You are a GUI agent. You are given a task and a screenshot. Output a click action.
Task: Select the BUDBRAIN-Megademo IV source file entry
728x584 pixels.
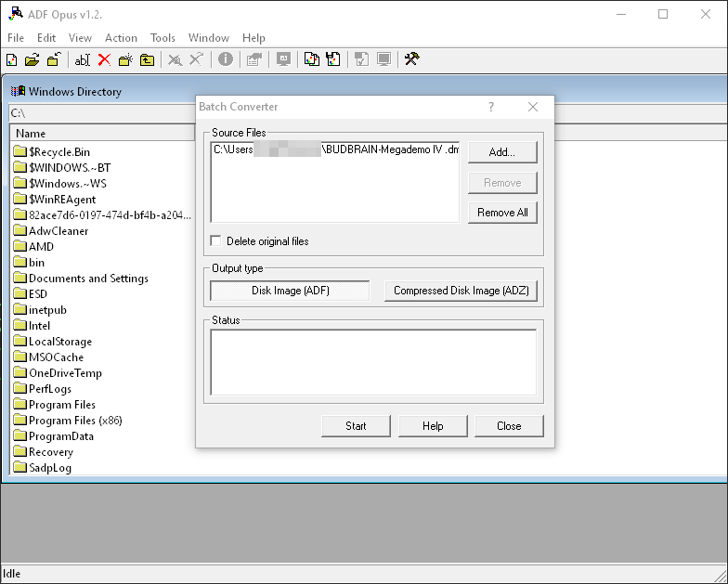336,149
